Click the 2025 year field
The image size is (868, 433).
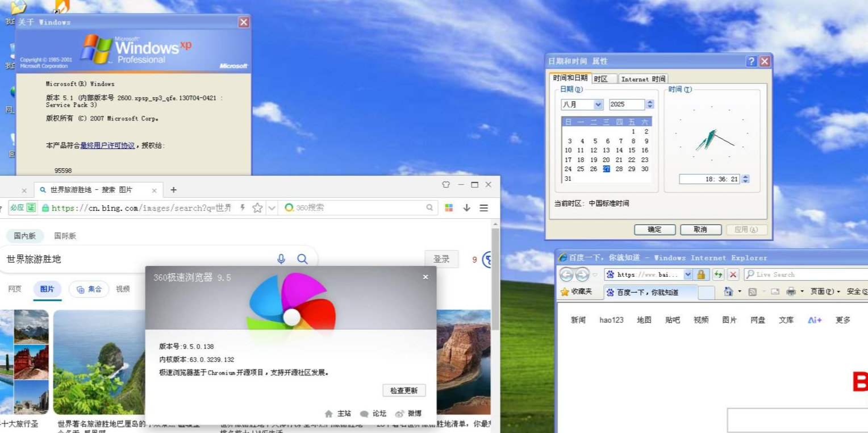[627, 105]
